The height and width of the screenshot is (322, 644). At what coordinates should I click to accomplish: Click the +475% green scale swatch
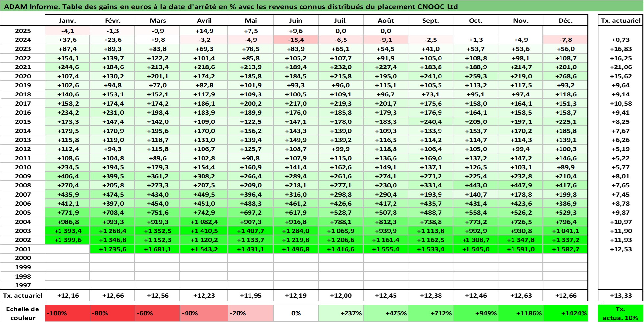click(x=386, y=313)
